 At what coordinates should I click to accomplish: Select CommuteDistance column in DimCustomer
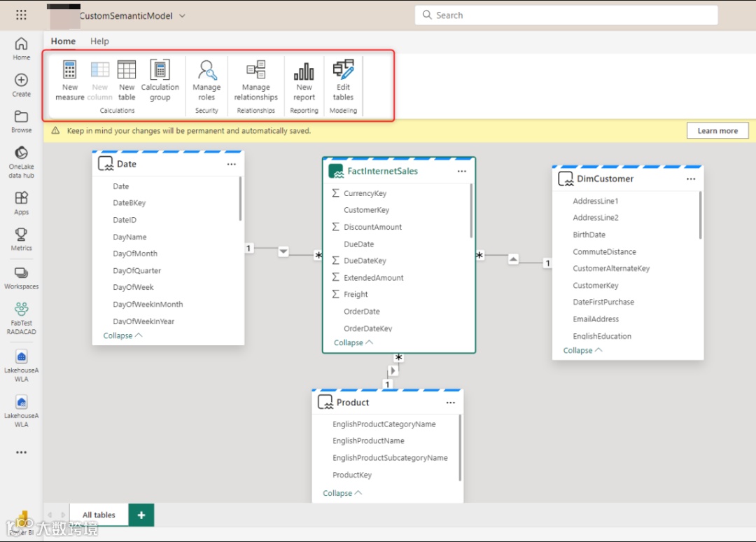point(605,251)
